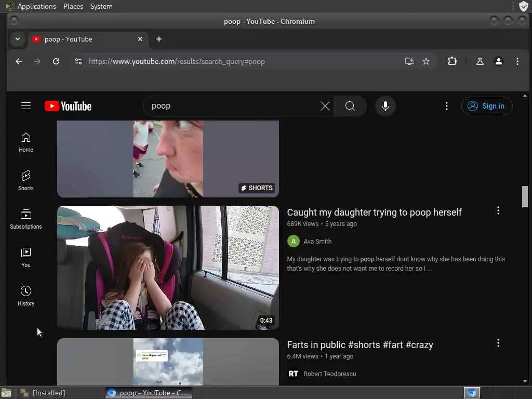
Task: Open the more options menu for the 'Caught my daughter' video
Action: coord(498,211)
